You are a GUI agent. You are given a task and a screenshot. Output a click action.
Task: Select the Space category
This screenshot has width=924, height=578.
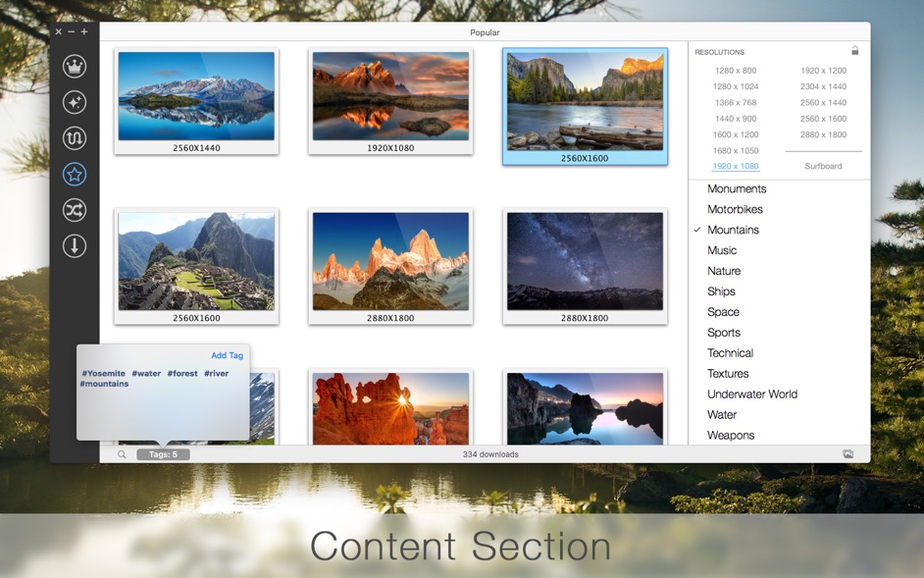click(x=723, y=312)
